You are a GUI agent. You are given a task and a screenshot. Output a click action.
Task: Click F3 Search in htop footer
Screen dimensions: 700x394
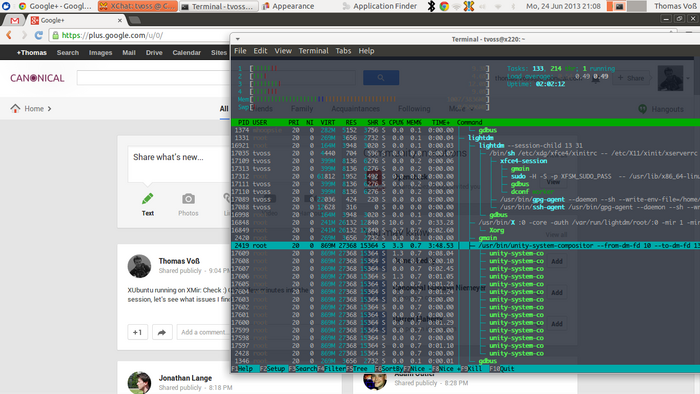coord(303,369)
